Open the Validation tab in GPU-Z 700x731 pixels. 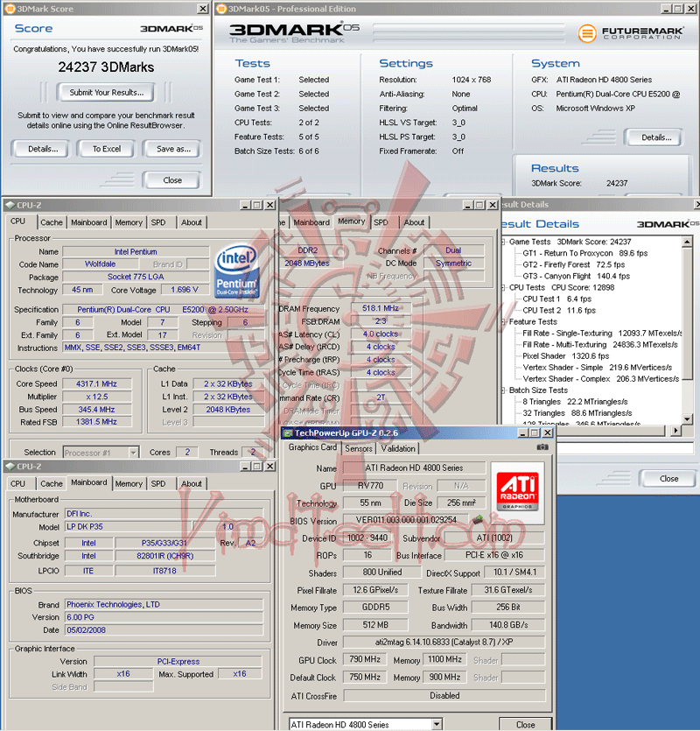[398, 448]
